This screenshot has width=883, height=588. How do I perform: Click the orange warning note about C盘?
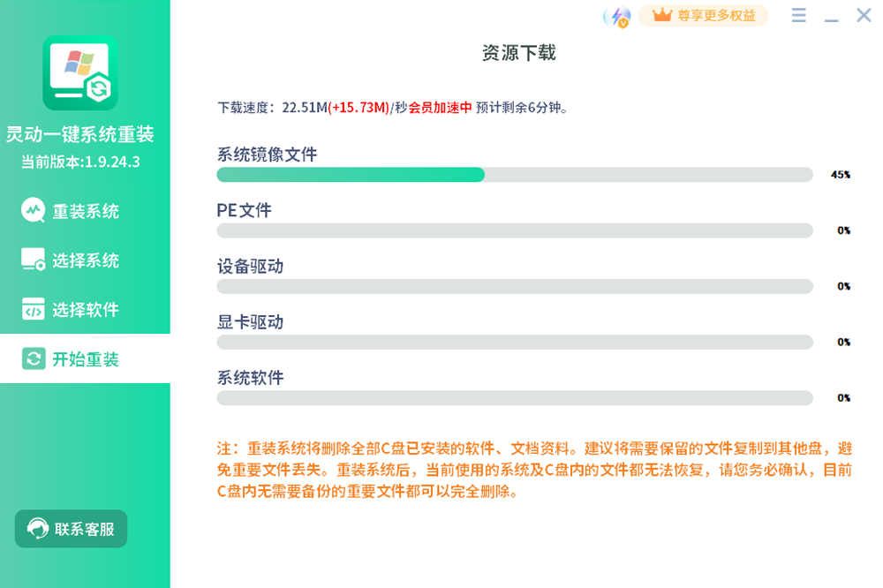tap(534, 470)
